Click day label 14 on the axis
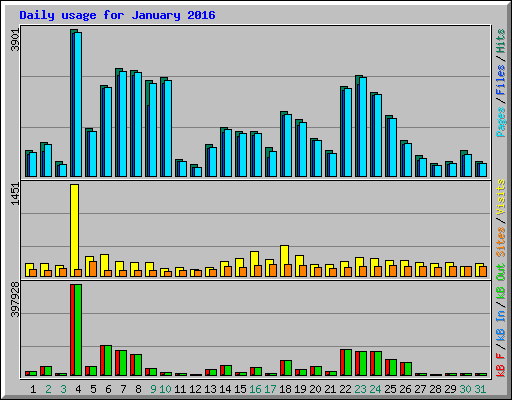This screenshot has height=400, width=512. (x=225, y=389)
